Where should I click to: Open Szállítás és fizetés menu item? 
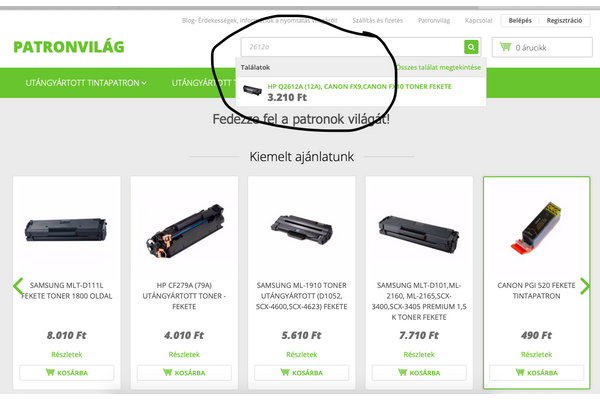coord(378,21)
